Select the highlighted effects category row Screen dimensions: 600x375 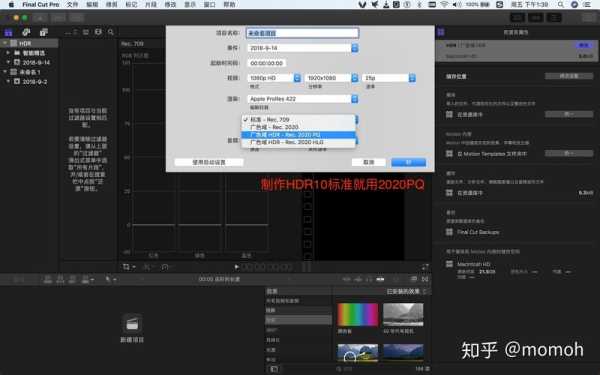pyautogui.click(x=298, y=320)
